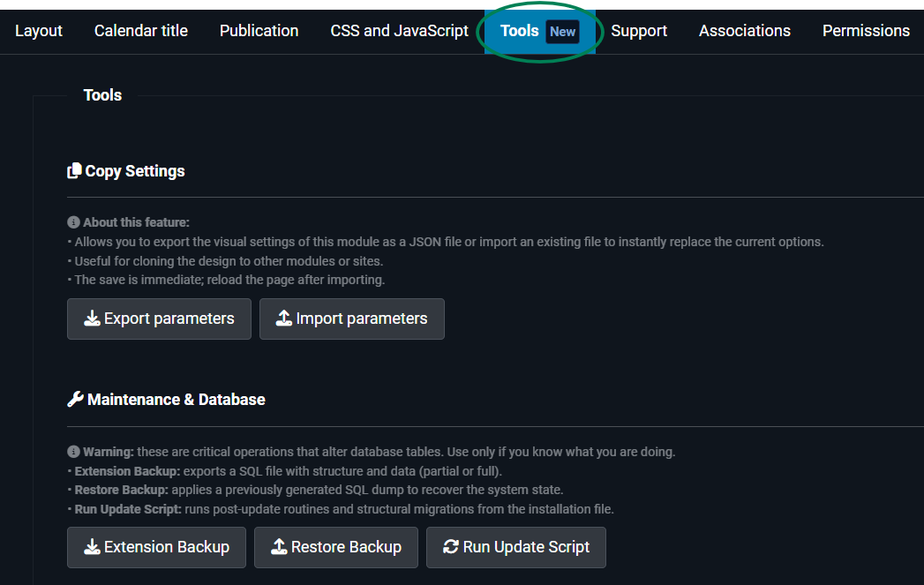Image resolution: width=924 pixels, height=585 pixels.
Task: Open the Publication tab
Action: 259,31
